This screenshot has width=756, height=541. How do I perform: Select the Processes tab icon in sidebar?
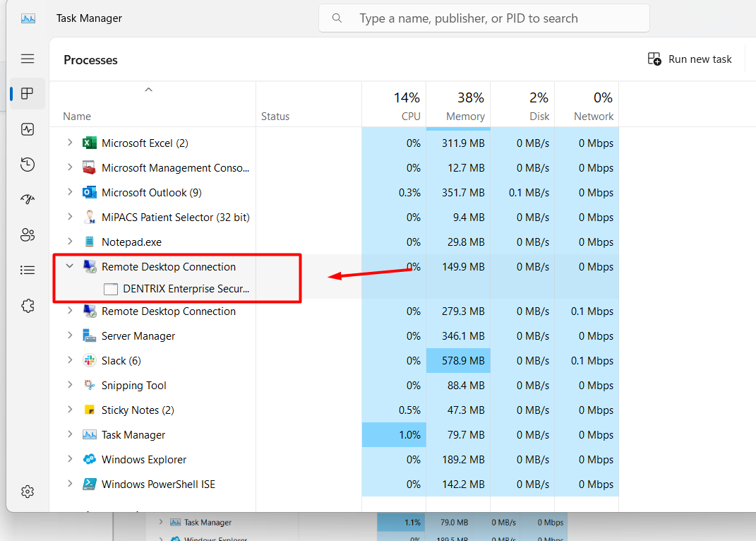pyautogui.click(x=28, y=94)
